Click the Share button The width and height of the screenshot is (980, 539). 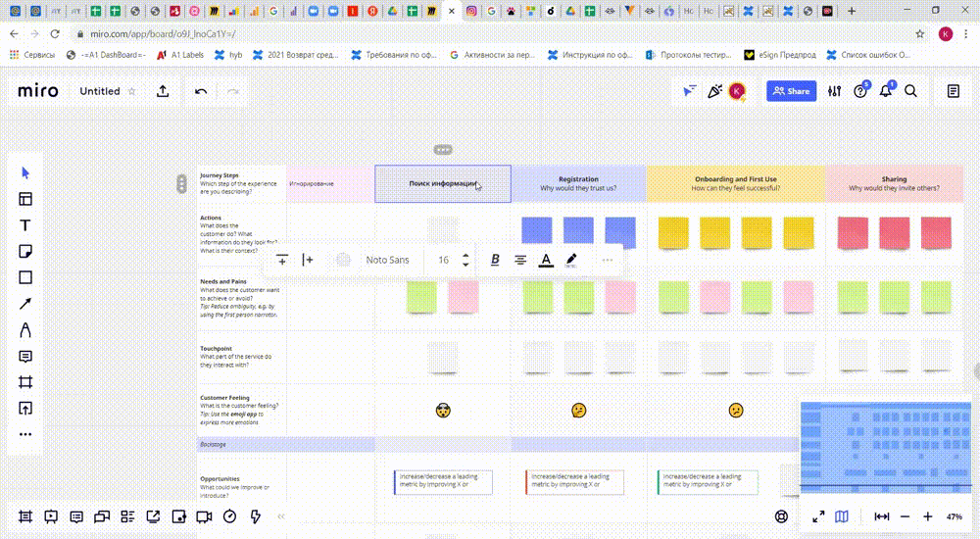pyautogui.click(x=791, y=91)
